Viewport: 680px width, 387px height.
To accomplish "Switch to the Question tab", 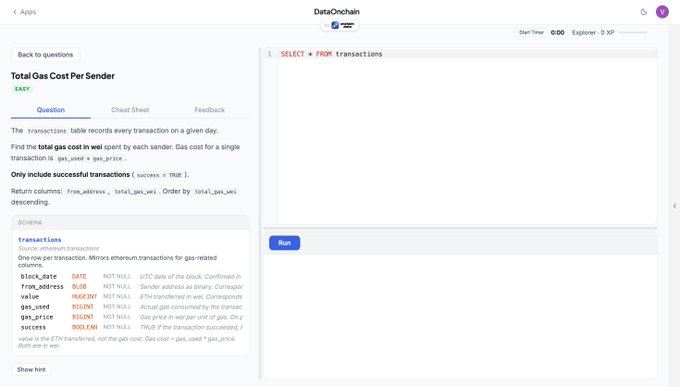I will point(51,110).
